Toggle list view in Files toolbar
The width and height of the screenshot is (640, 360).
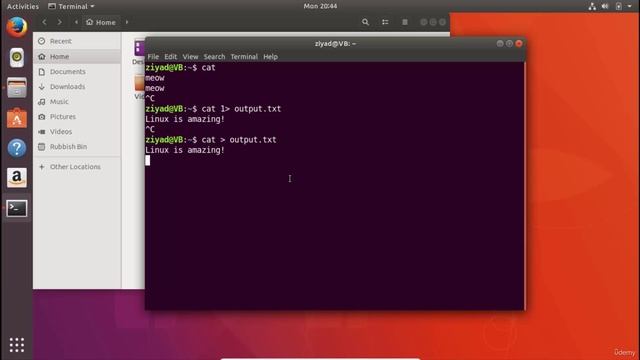tap(385, 22)
